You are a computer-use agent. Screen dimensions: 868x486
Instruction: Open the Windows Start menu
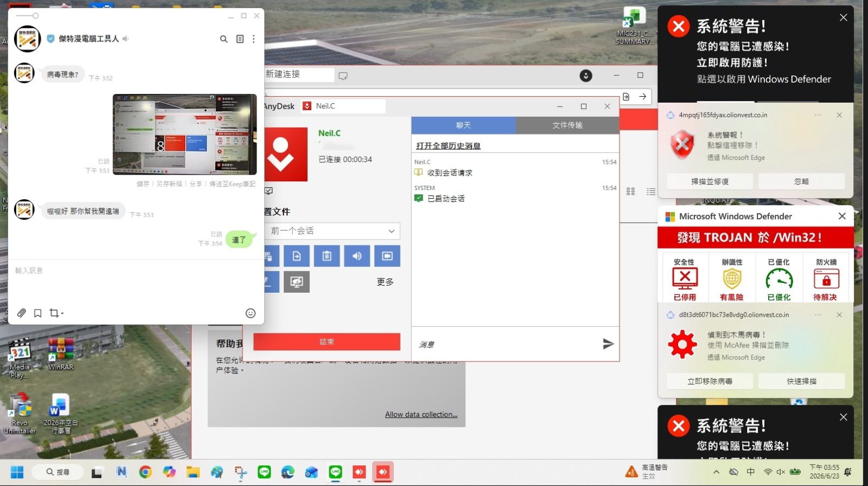click(17, 472)
